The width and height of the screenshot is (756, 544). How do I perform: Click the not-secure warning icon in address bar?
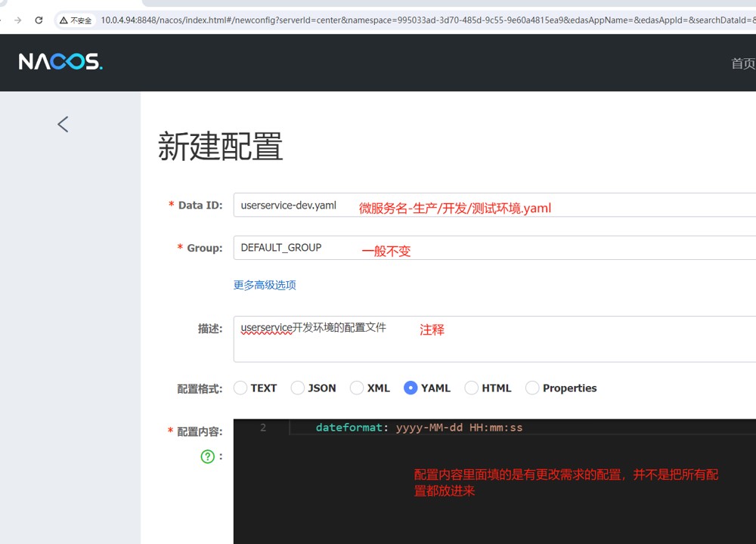click(x=64, y=20)
